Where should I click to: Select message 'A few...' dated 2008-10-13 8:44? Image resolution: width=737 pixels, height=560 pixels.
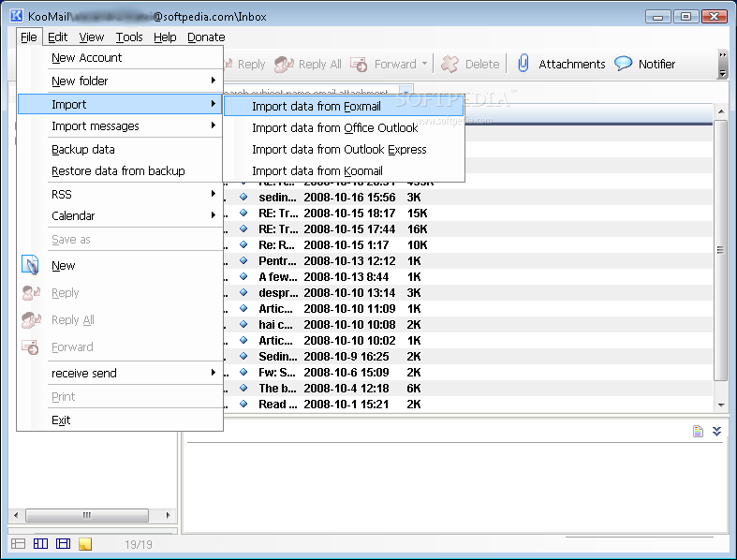click(x=467, y=276)
